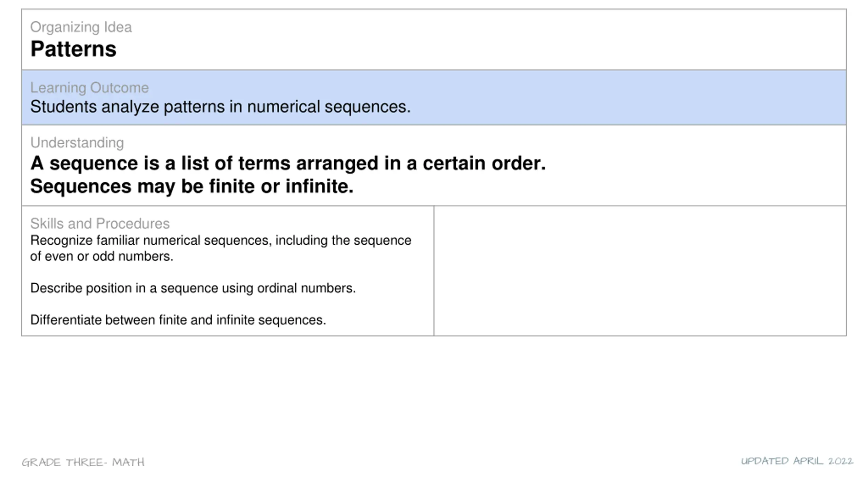The width and height of the screenshot is (868, 488).
Task: Click the empty cell right of Skills
Action: tap(640, 271)
